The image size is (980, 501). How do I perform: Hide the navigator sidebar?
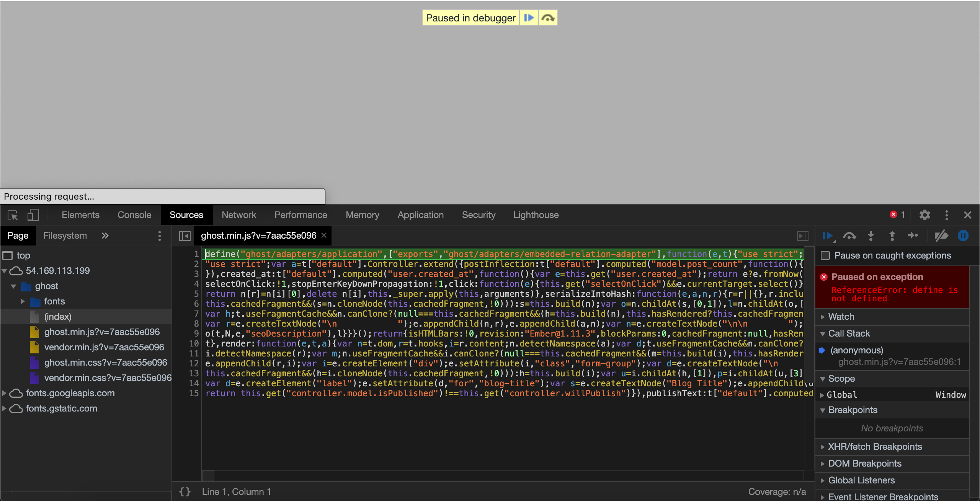click(185, 236)
